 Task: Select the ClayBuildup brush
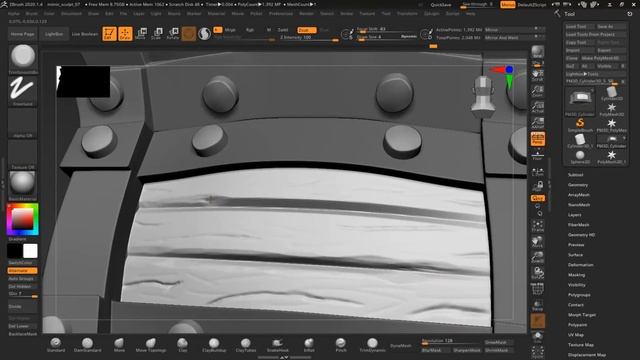[x=214, y=344]
